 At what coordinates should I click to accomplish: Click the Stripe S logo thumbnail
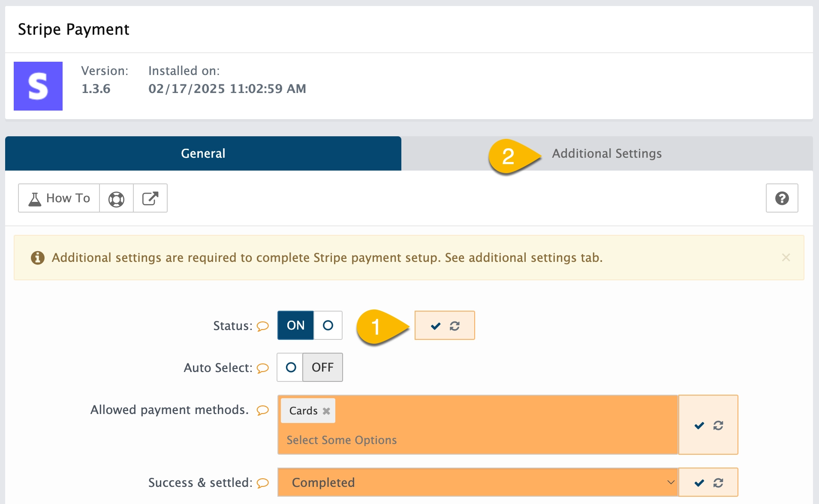coord(38,86)
